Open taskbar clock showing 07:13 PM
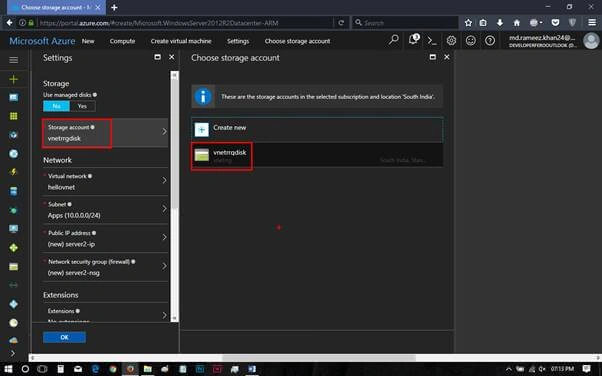 point(562,369)
